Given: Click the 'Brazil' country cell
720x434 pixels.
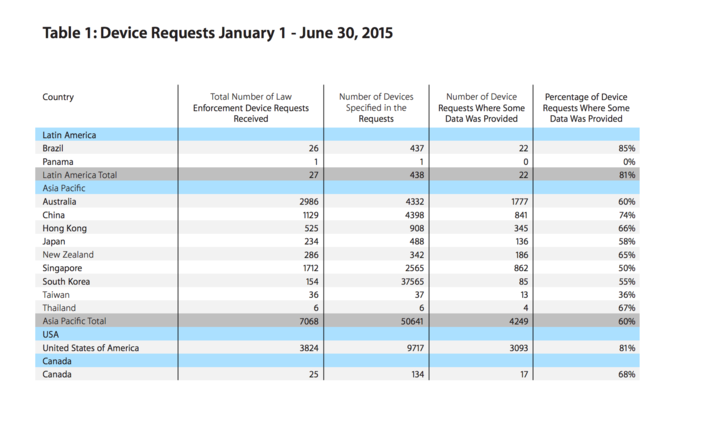Looking at the screenshot, I should (x=54, y=148).
